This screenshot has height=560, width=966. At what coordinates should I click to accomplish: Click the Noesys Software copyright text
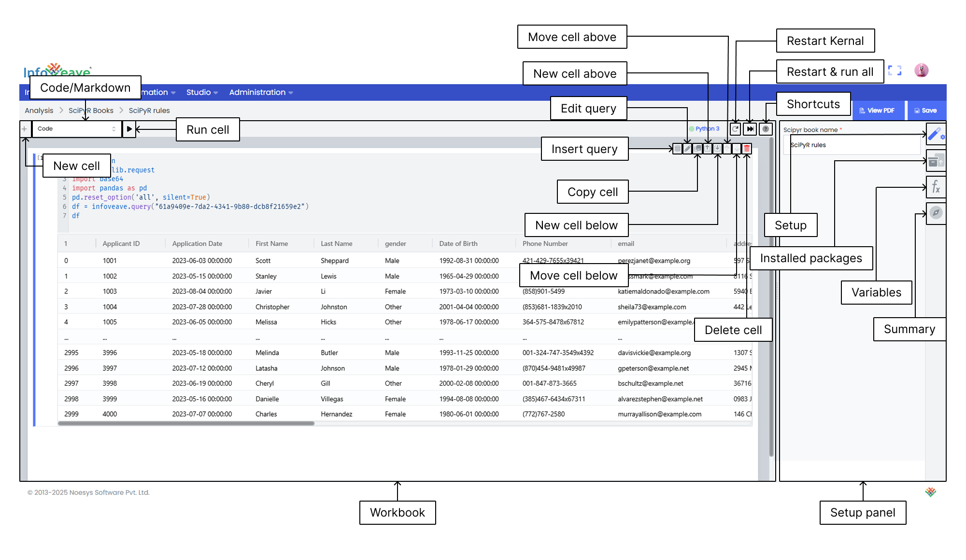pyautogui.click(x=88, y=492)
